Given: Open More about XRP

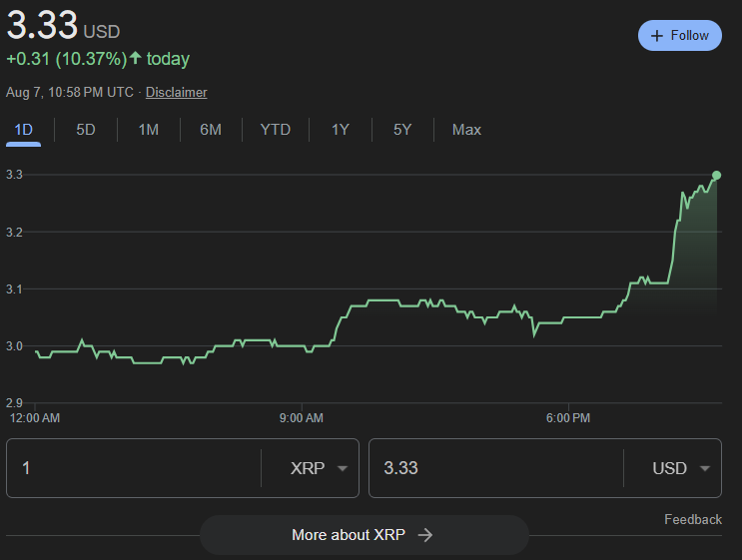Looking at the screenshot, I should (x=364, y=535).
